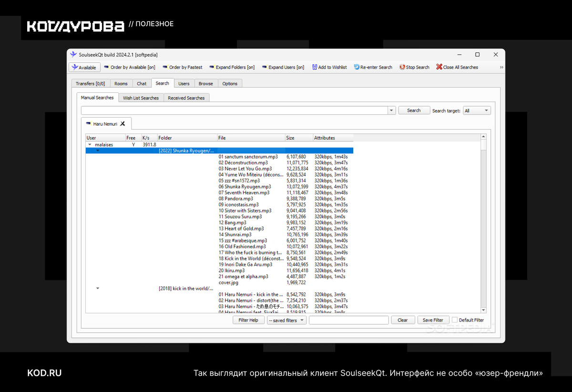This screenshot has width=572, height=392.
Task: Maximize the SoulseekQt window
Action: coord(477,55)
